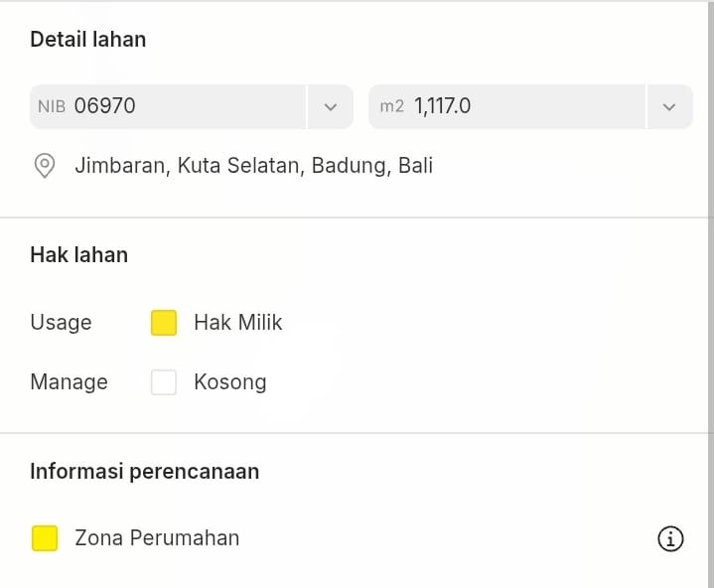Click the yellow Zona Perumahan swatch
This screenshot has width=714, height=588.
tap(45, 538)
